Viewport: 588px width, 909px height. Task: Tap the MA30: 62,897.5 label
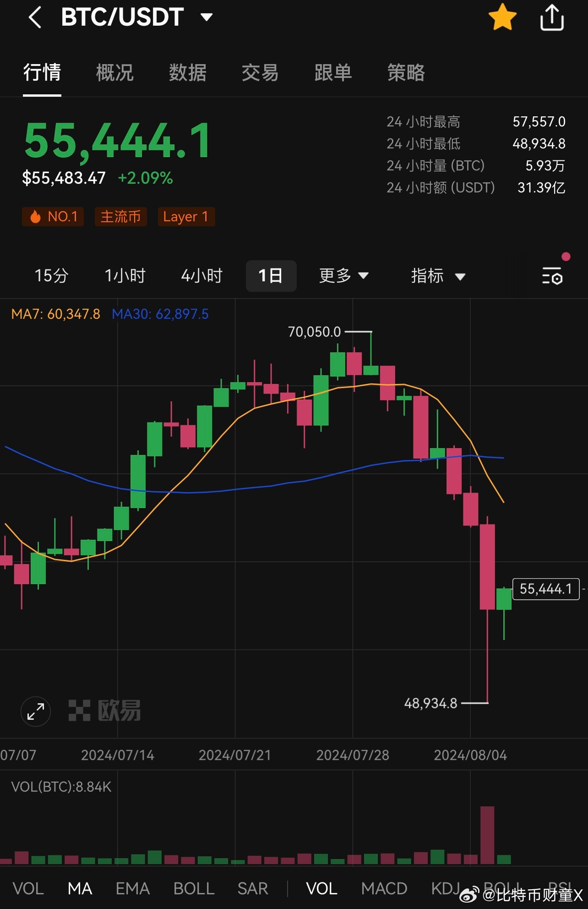coord(160,314)
